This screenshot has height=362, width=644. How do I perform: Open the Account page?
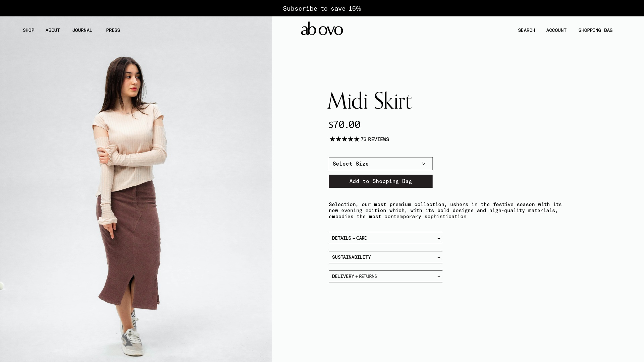[x=556, y=30]
